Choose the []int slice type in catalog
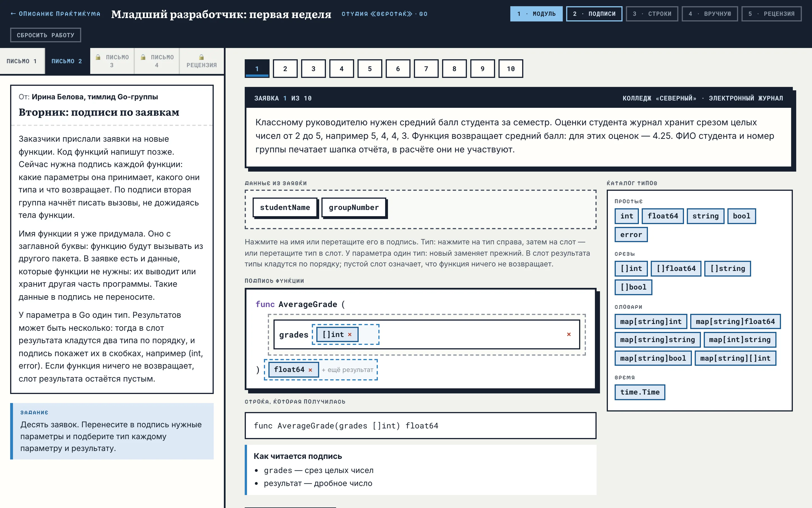 [x=631, y=268]
